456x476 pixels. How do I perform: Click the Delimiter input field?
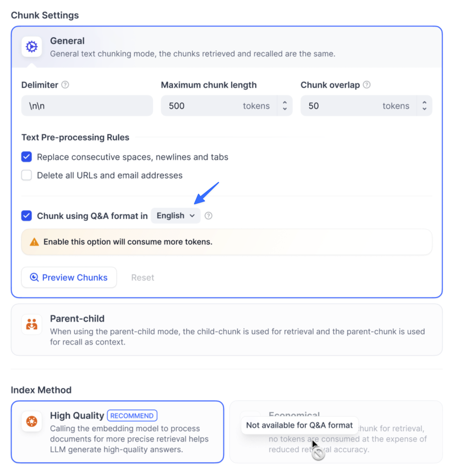click(x=87, y=106)
